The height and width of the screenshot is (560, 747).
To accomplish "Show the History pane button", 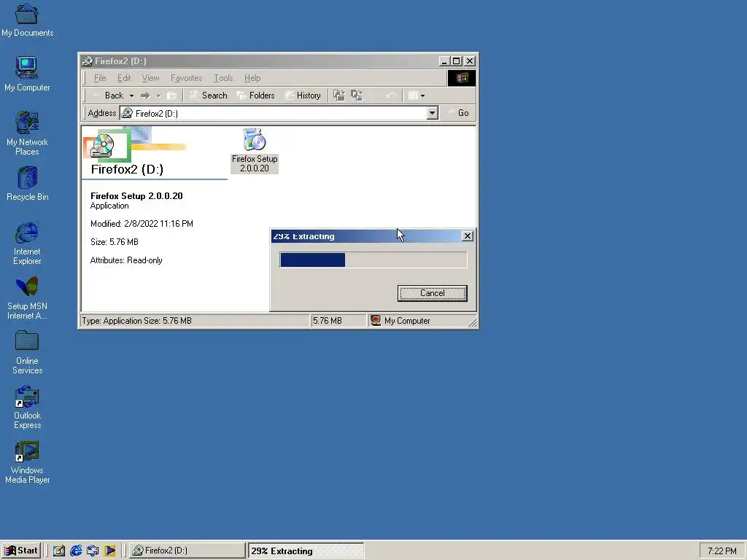I will click(x=303, y=96).
